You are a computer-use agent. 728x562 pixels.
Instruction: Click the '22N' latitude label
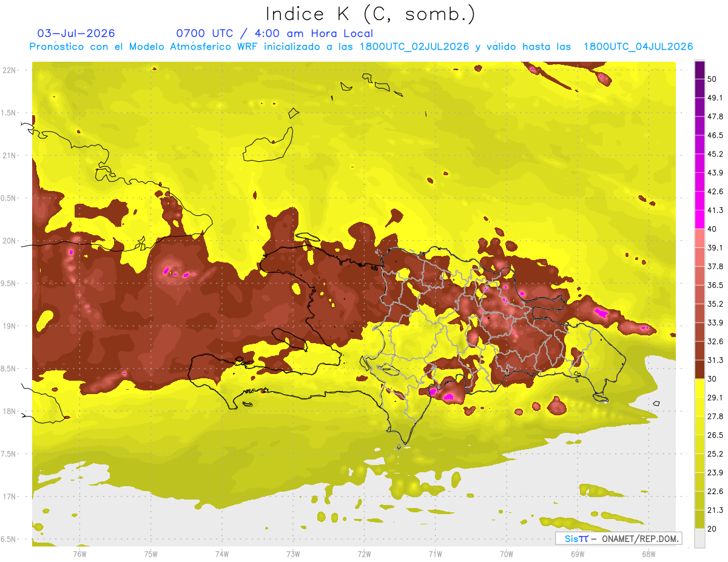tap(10, 70)
